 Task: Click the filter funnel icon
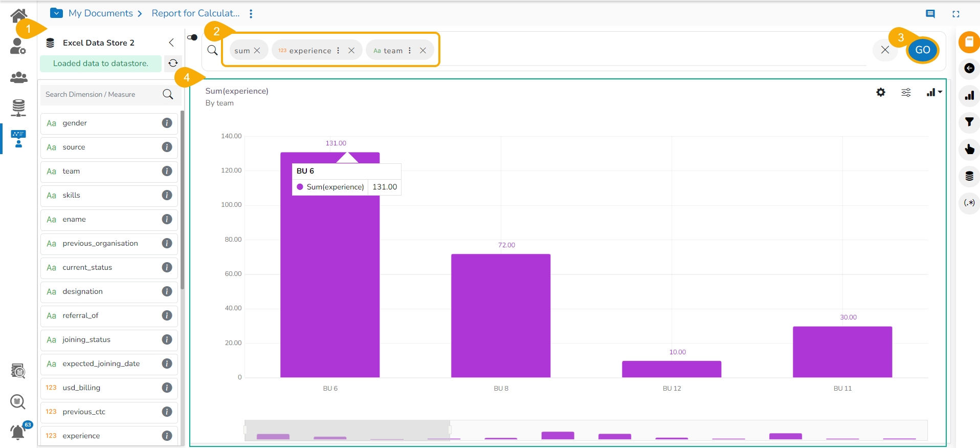(969, 122)
